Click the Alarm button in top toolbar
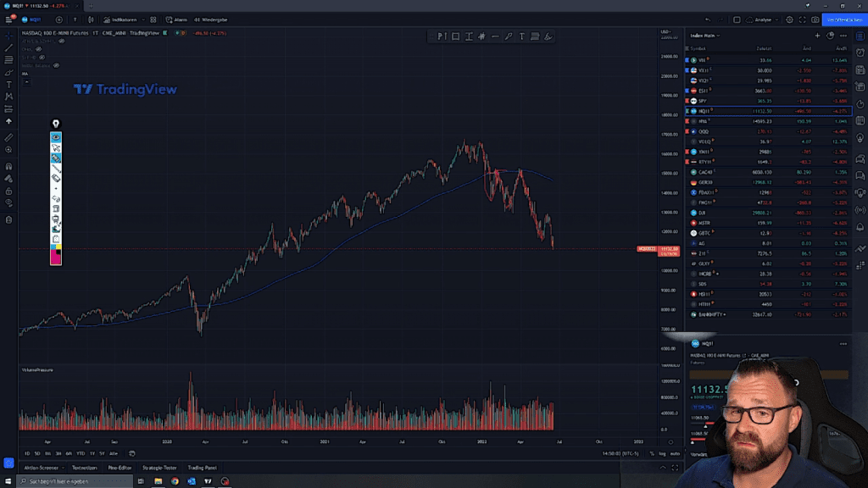 tap(178, 19)
